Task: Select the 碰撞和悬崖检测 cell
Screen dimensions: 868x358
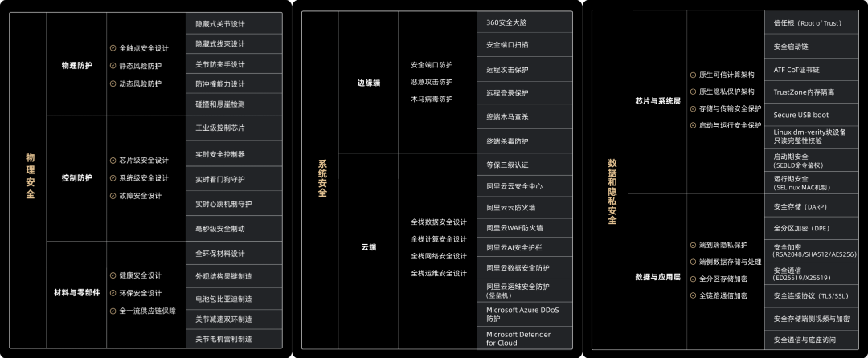Action: point(234,104)
